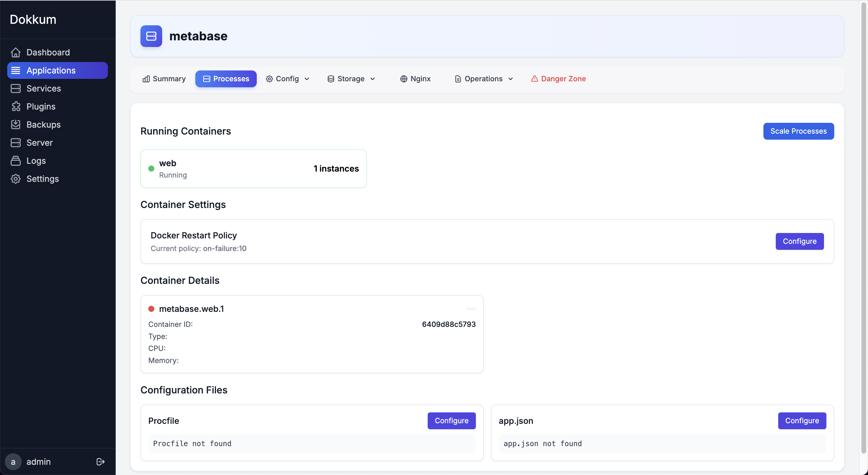Click the admin avatar
The width and height of the screenshot is (868, 475).
click(13, 461)
